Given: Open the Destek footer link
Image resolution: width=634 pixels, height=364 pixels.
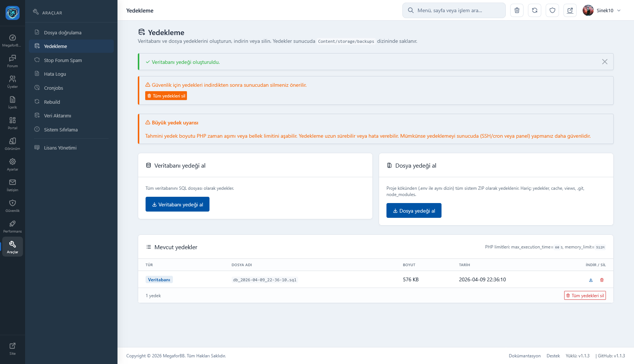Looking at the screenshot, I should (553, 356).
